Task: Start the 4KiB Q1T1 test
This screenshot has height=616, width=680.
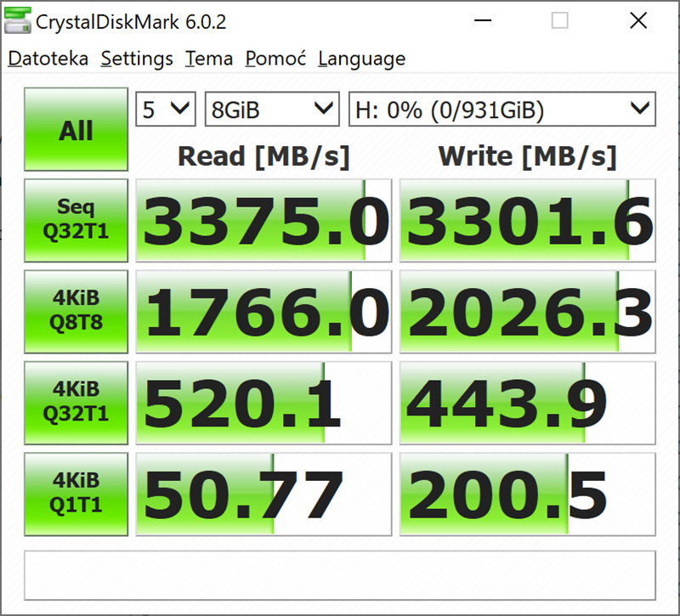Action: tap(76, 494)
